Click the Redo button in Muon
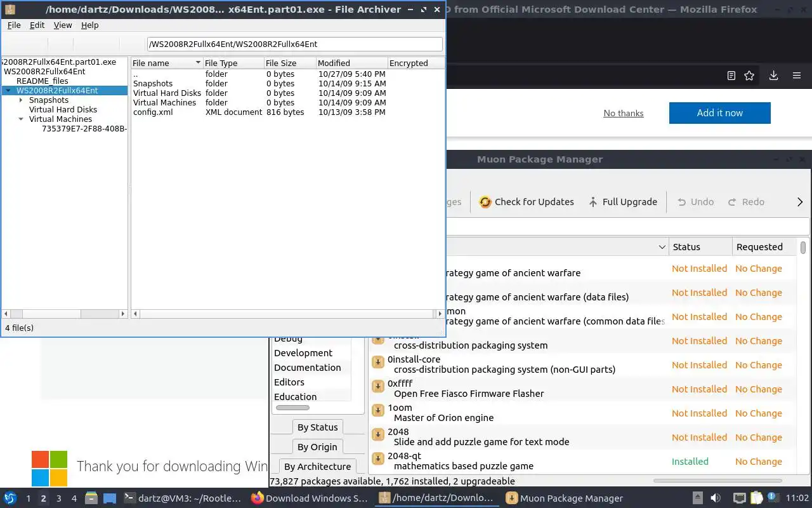 (746, 202)
